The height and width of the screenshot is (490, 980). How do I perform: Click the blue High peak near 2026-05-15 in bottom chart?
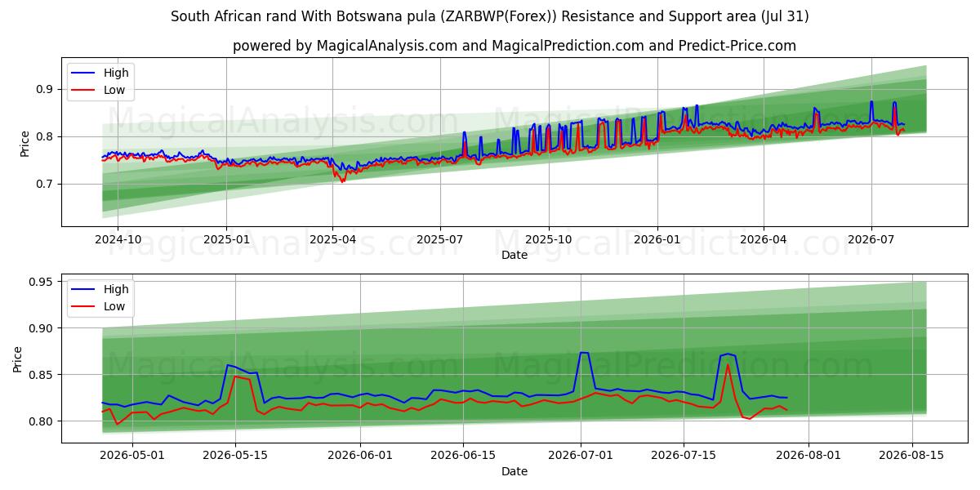227,365
